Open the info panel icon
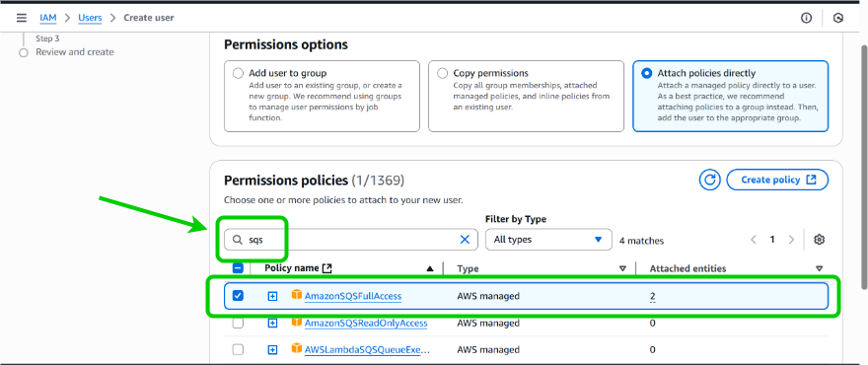The image size is (868, 365). (806, 18)
